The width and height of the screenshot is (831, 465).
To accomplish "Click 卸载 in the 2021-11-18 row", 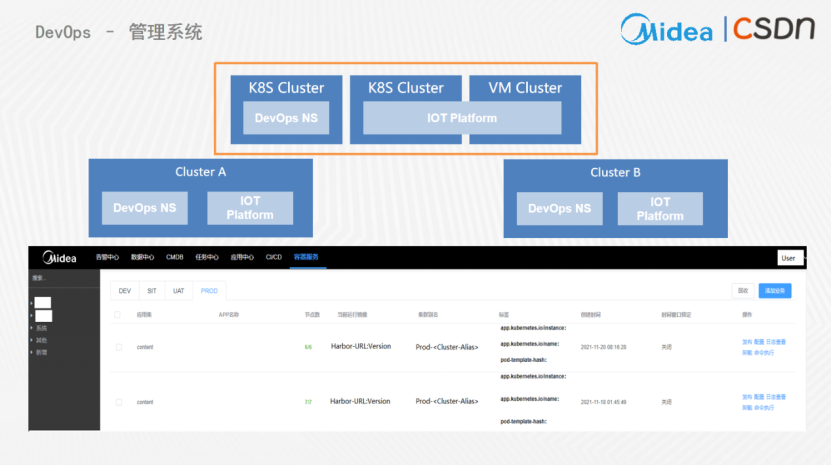I will click(747, 408).
